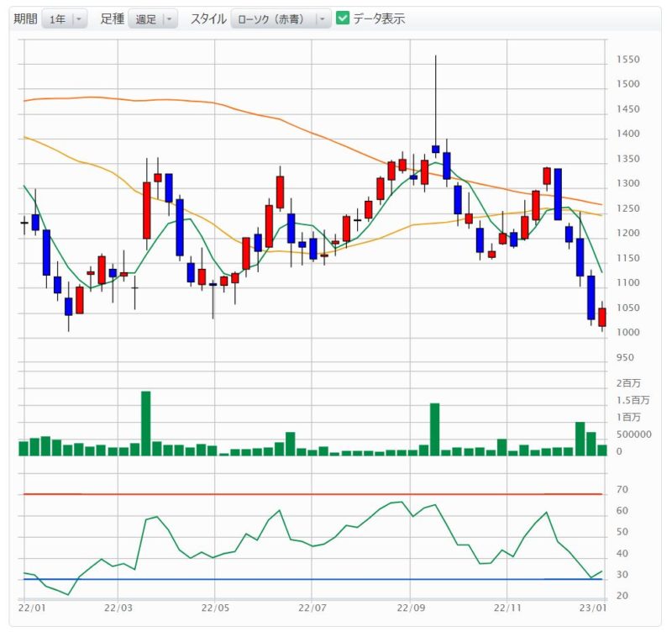The width and height of the screenshot is (672, 637).
Task: Click the 1百万 volume axis label
Action: coord(628,417)
